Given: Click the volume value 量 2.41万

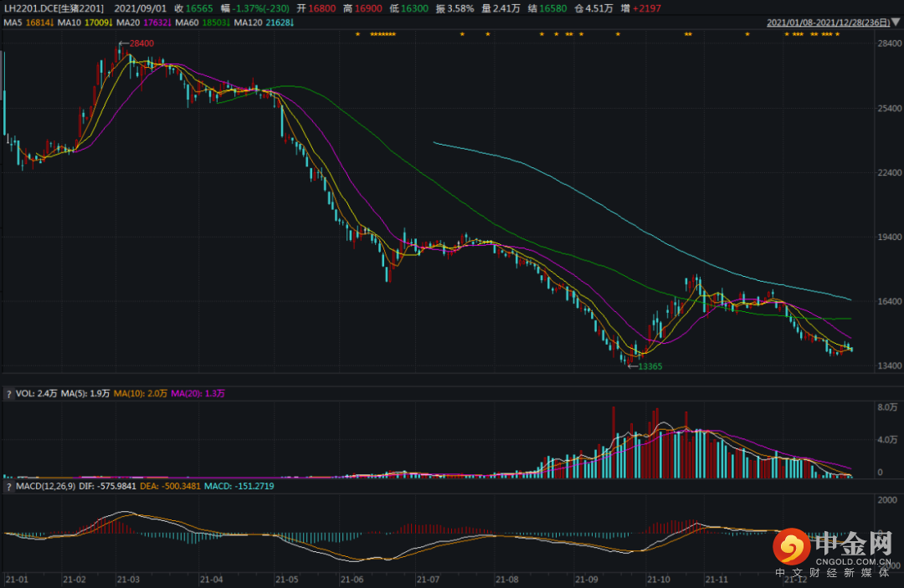Looking at the screenshot, I should coord(501,8).
